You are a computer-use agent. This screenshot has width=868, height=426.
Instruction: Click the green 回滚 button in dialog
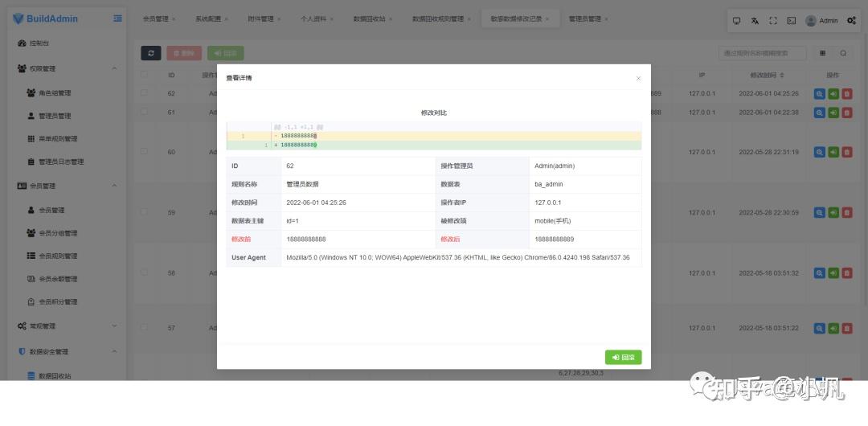coord(624,358)
